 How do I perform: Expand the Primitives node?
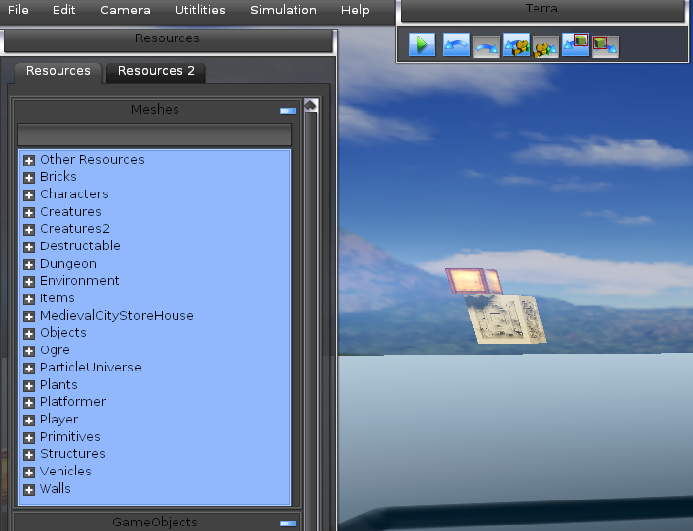coord(29,438)
